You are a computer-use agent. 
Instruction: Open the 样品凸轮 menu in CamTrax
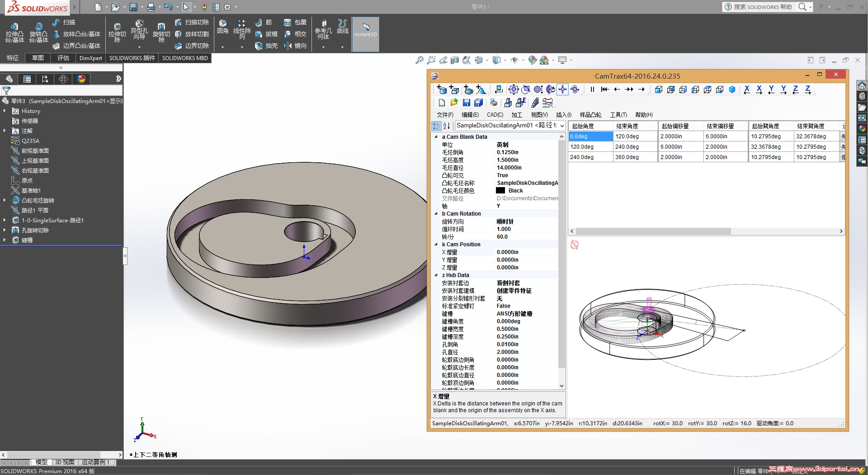(591, 115)
